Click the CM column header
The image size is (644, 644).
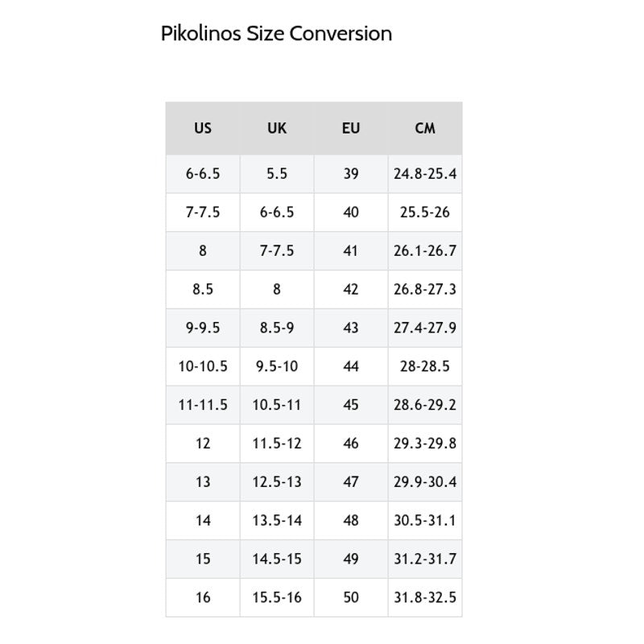pos(425,128)
